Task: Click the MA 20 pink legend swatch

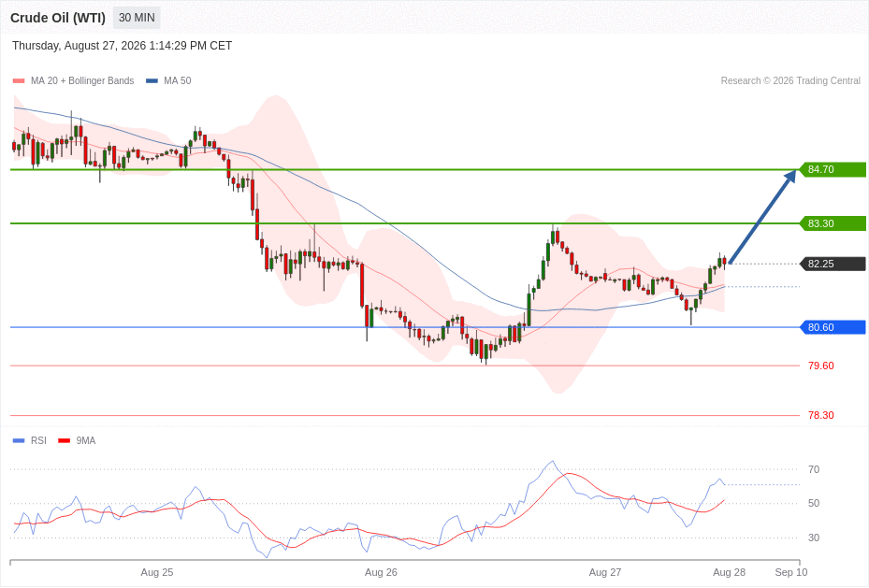Action: pos(19,80)
